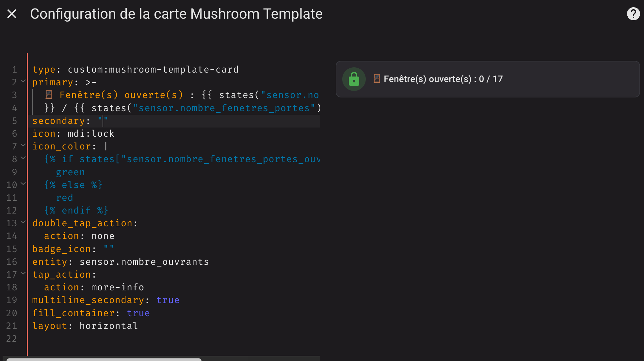The width and height of the screenshot is (644, 361).
Task: Click the green lock icon in the card preview
Action: coord(354,79)
